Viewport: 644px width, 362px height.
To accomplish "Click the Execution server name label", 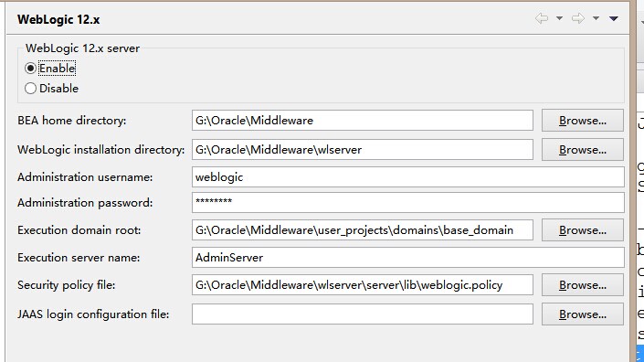I will [79, 258].
